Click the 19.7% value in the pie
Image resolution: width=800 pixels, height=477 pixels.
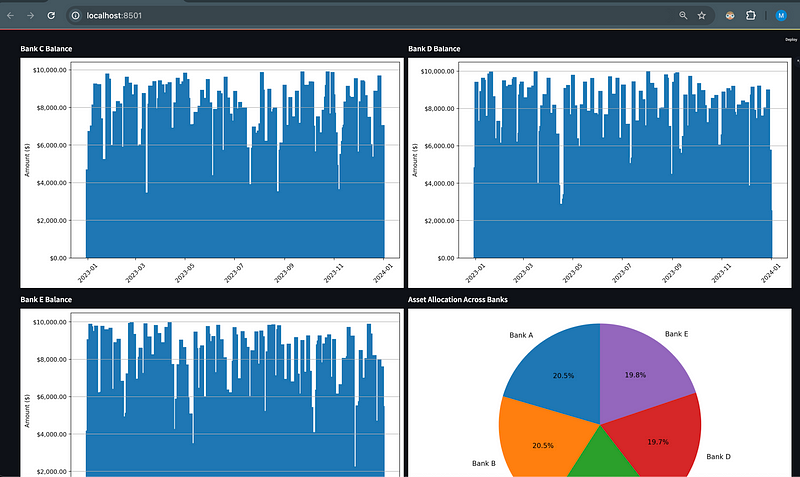(658, 442)
